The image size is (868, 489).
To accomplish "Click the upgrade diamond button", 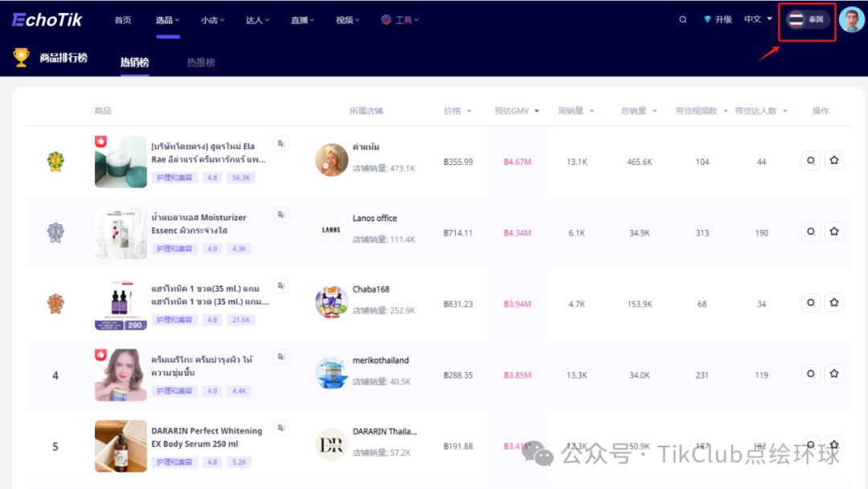I will coord(718,19).
